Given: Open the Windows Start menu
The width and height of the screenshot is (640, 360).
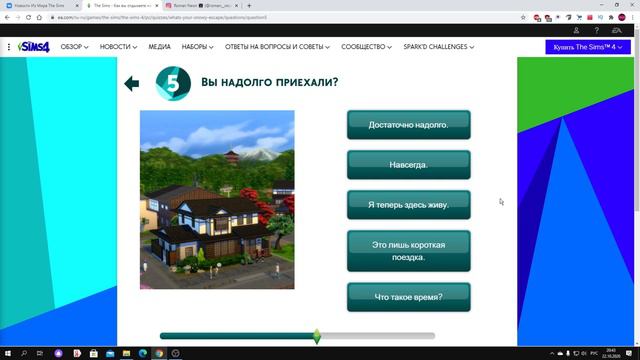Looking at the screenshot, I should [x=8, y=353].
